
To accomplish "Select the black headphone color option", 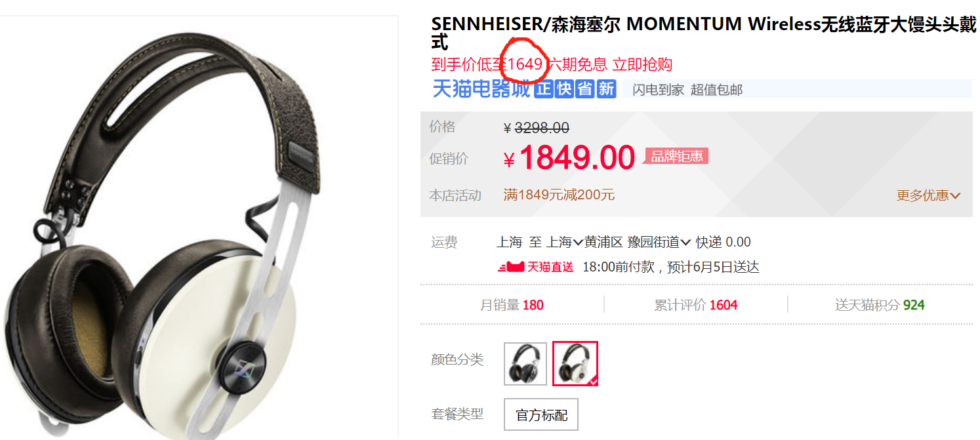I will [x=525, y=363].
